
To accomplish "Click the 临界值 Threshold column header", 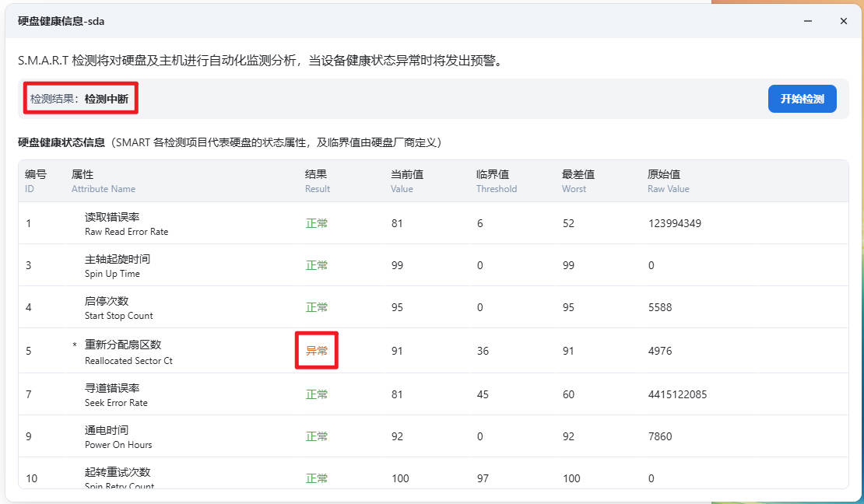I will click(x=496, y=181).
